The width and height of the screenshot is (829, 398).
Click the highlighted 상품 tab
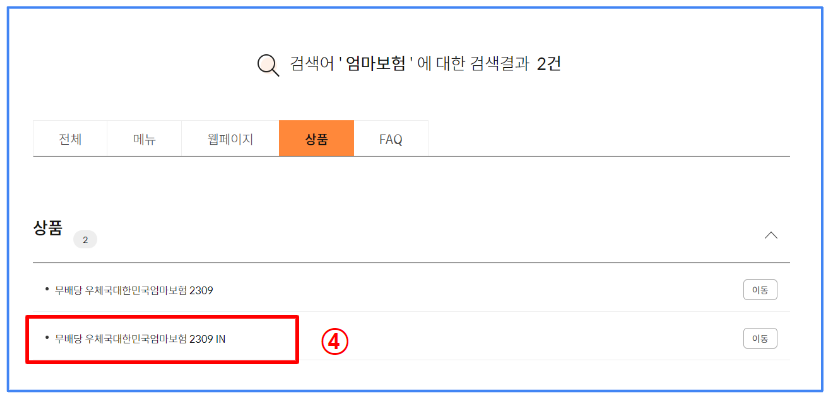point(317,139)
